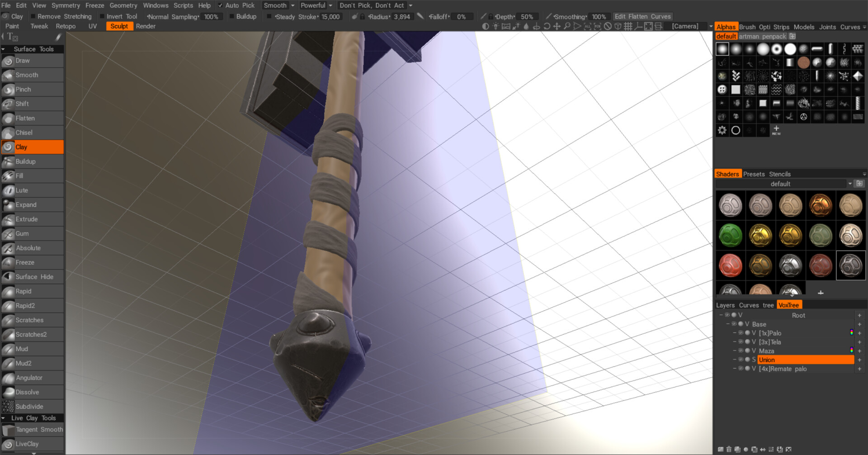Click the new layer icon under VoxTree
The image size is (868, 455).
tap(720, 449)
